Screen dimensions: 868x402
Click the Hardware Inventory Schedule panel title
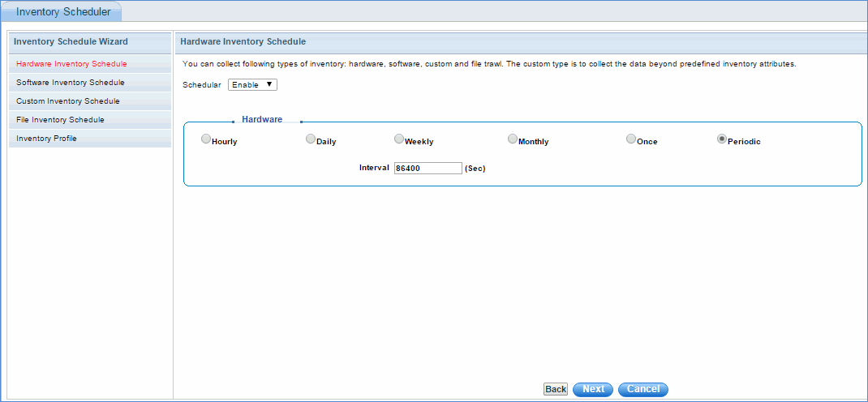tap(243, 41)
